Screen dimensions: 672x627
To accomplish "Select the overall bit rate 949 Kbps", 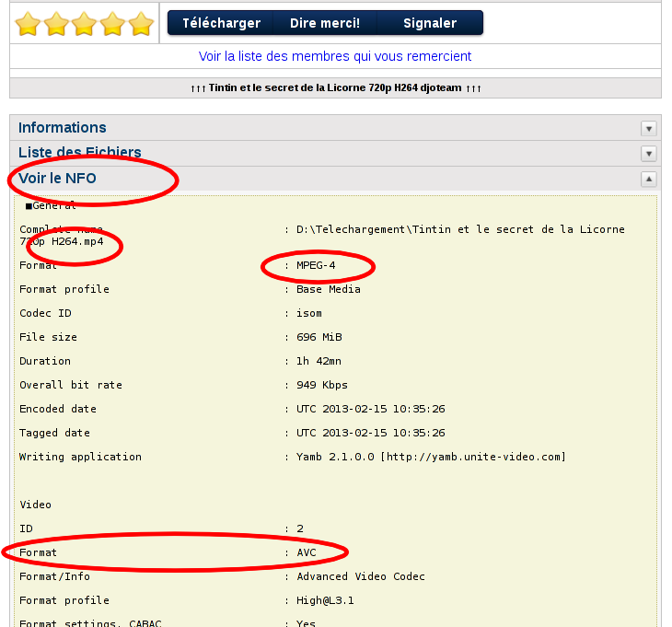I will (x=322, y=385).
